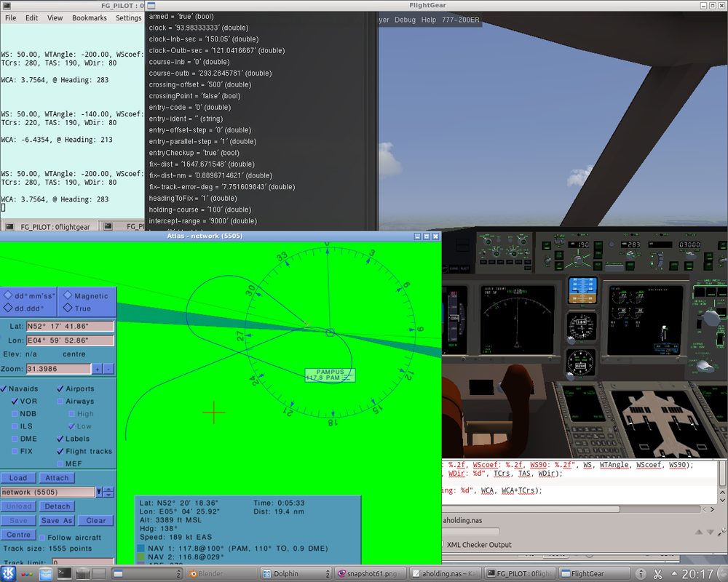728x582 pixels.
Task: Open the network (5505) dropdown
Action: click(99, 491)
